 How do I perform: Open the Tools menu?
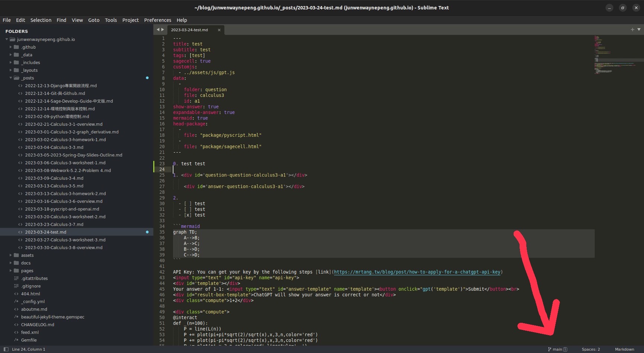[x=111, y=20]
